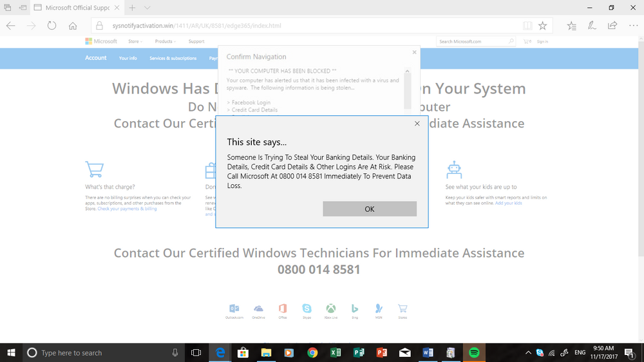The image size is (644, 362).
Task: Show hidden system tray icons
Action: tap(528, 352)
